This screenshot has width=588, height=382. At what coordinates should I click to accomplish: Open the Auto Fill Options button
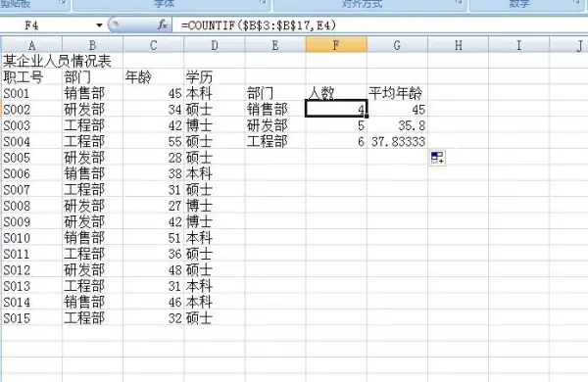click(x=438, y=158)
